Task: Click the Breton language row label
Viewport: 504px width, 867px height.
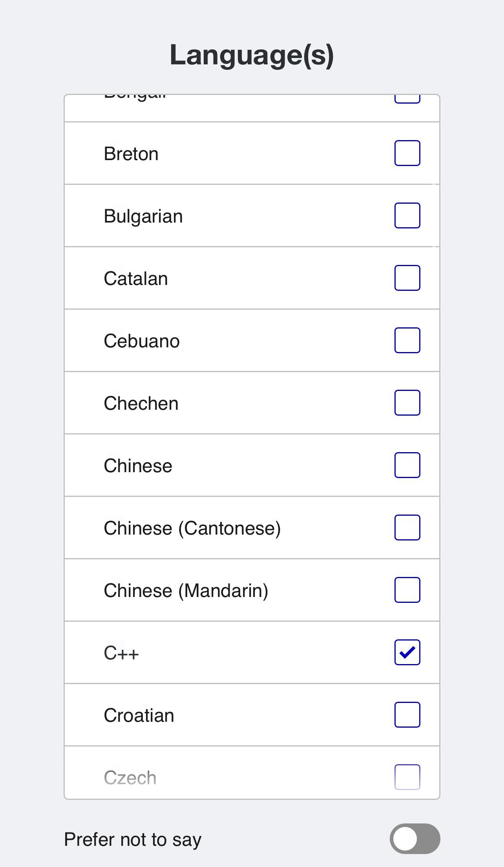Action: point(131,154)
